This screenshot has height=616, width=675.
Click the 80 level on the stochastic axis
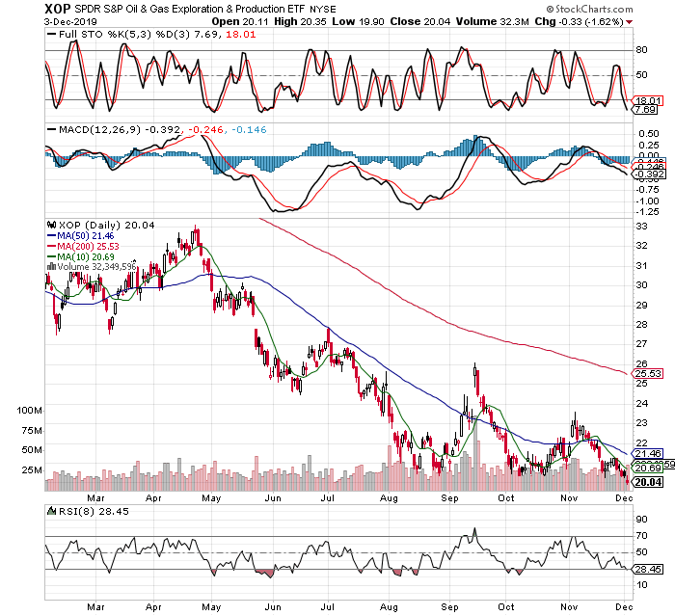[x=641, y=50]
